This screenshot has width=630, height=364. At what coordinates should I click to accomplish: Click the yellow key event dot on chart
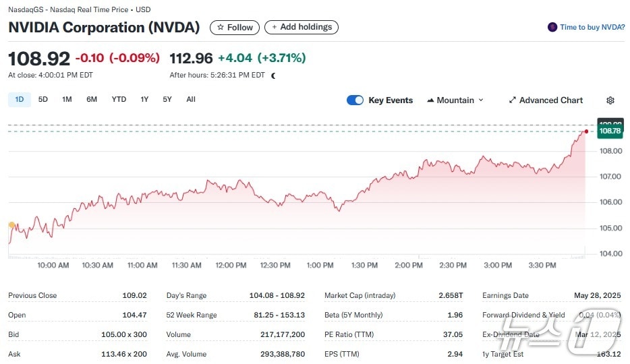coord(11,224)
